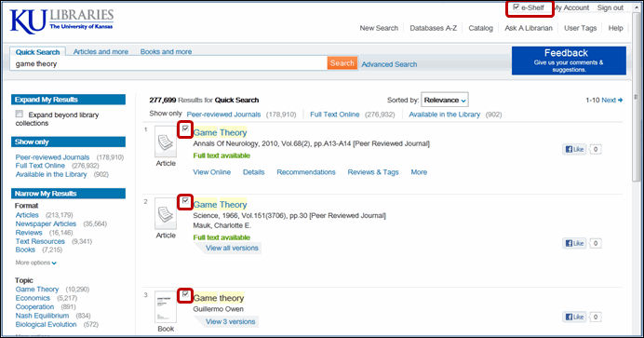This screenshot has height=338, width=644.
Task: Open third result title Game theory
Action: click(219, 298)
